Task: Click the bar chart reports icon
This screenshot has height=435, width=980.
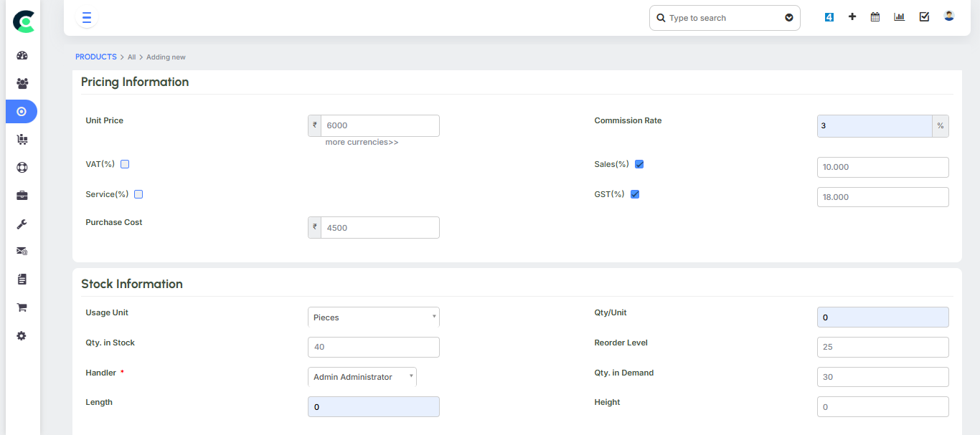Action: (899, 17)
